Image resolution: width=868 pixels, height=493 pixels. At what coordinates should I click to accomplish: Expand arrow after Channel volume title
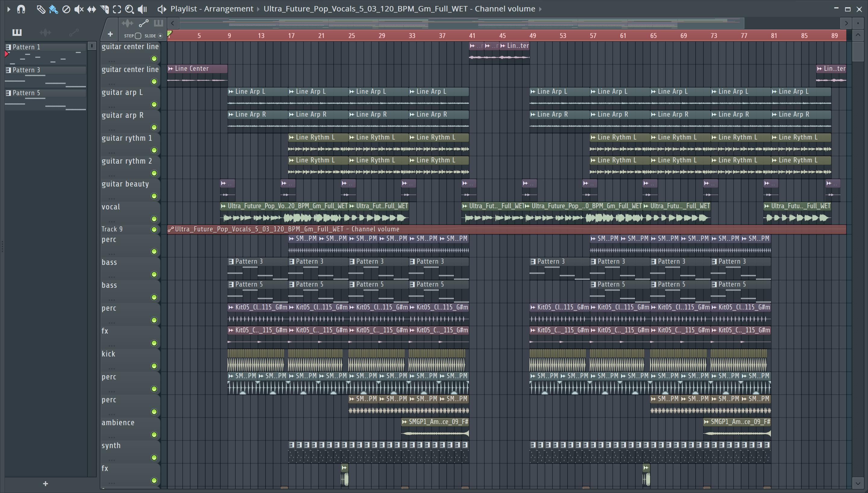[x=541, y=9]
